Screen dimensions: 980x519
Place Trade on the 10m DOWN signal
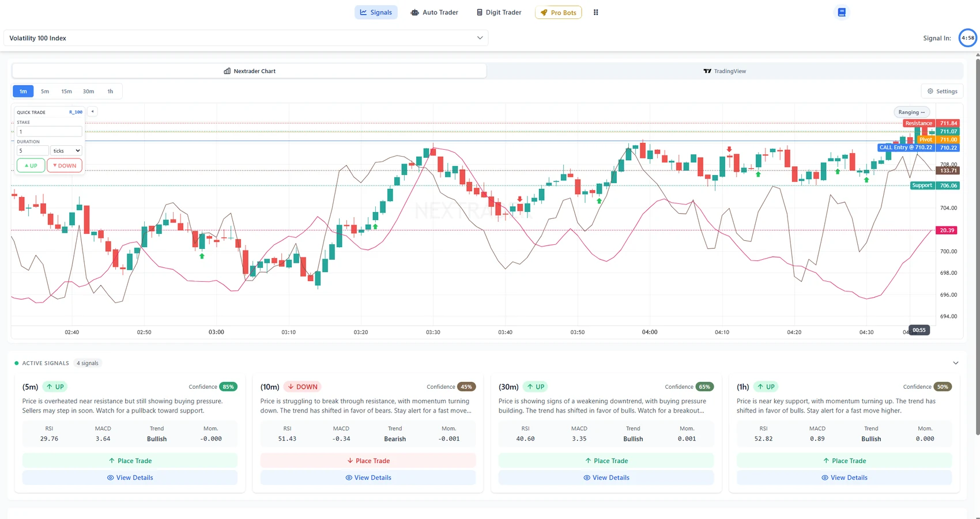[368, 461]
